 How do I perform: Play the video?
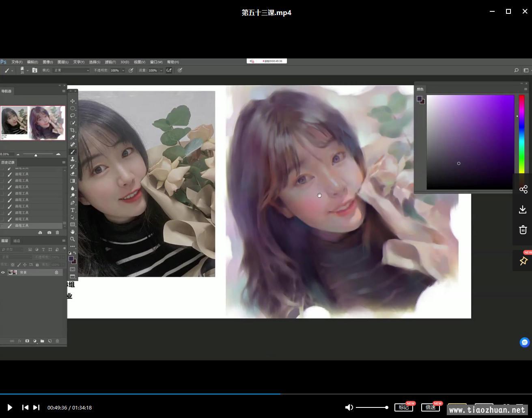pyautogui.click(x=10, y=407)
